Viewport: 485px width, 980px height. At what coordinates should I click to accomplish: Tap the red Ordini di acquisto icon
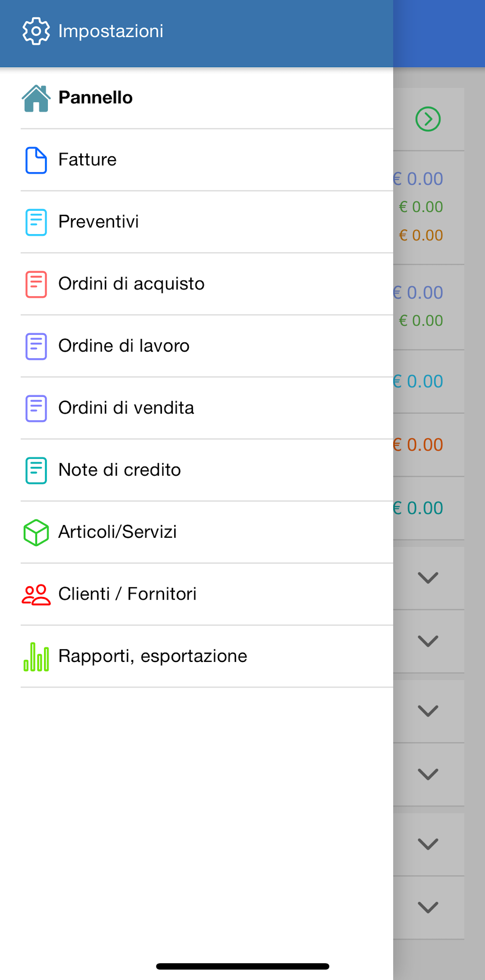point(36,284)
